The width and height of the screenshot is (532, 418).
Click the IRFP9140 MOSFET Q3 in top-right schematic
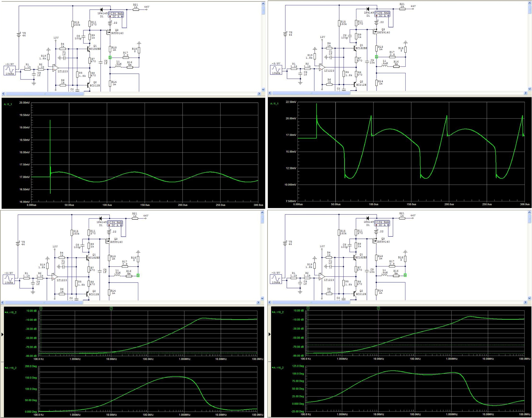click(x=375, y=32)
